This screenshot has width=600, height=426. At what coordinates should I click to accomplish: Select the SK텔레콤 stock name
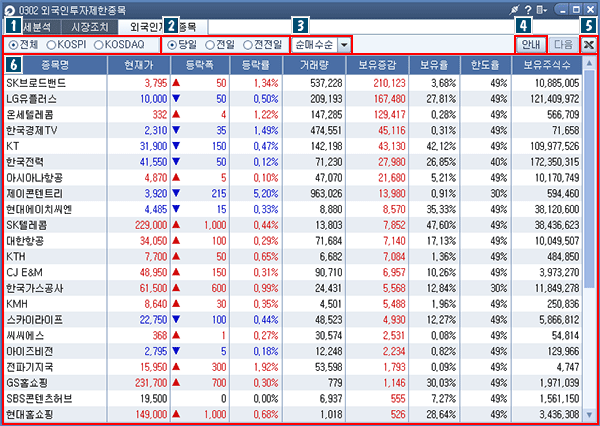26,225
